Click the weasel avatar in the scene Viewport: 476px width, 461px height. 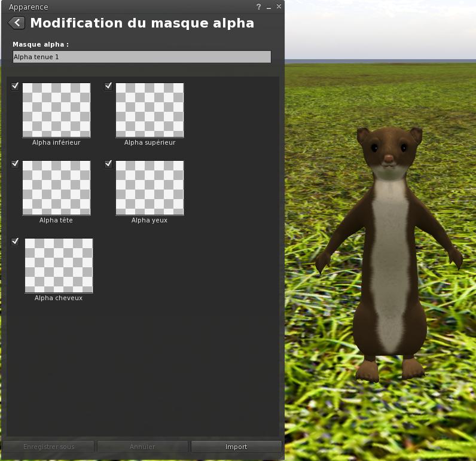[x=389, y=251]
